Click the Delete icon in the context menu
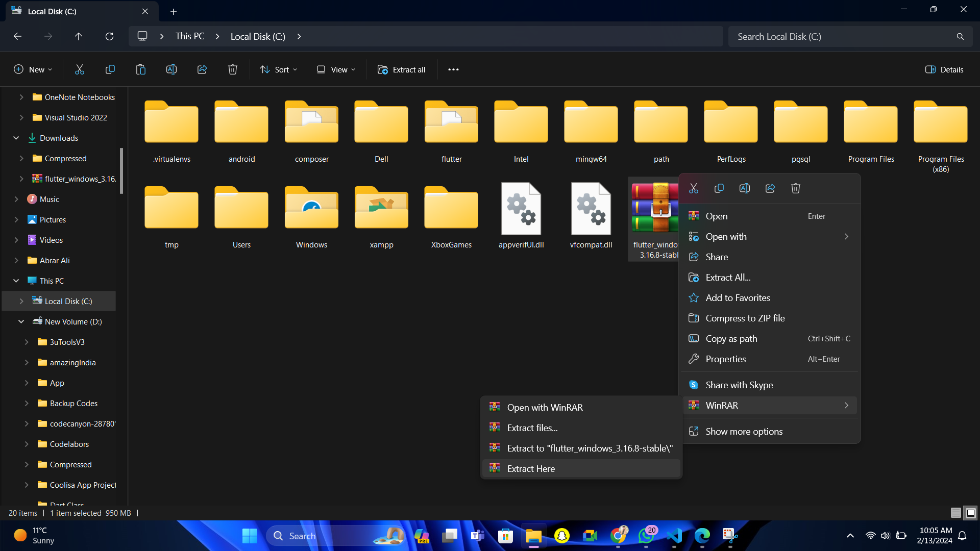Screen dimensions: 980x551 [796, 188]
